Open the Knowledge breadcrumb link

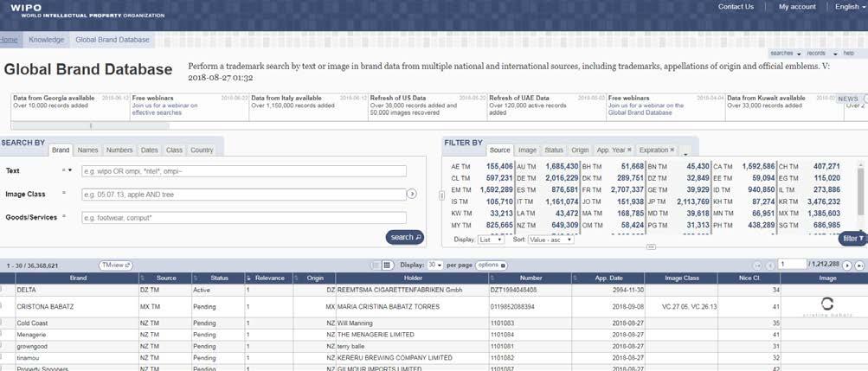pyautogui.click(x=46, y=40)
